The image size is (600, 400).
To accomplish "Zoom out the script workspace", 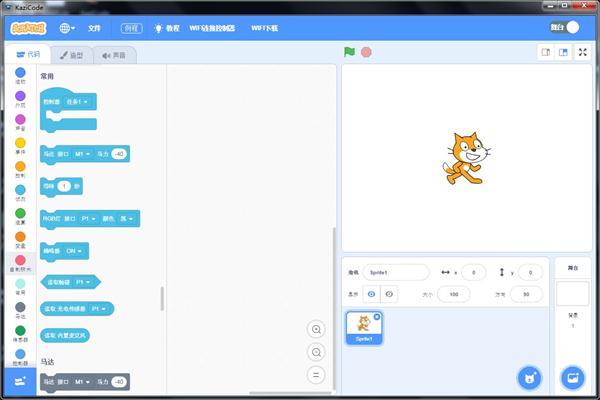I will point(316,352).
